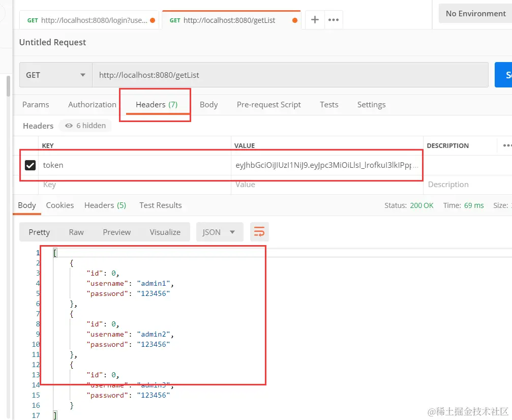Open the Authorization tab
The image size is (512, 420).
92,105
